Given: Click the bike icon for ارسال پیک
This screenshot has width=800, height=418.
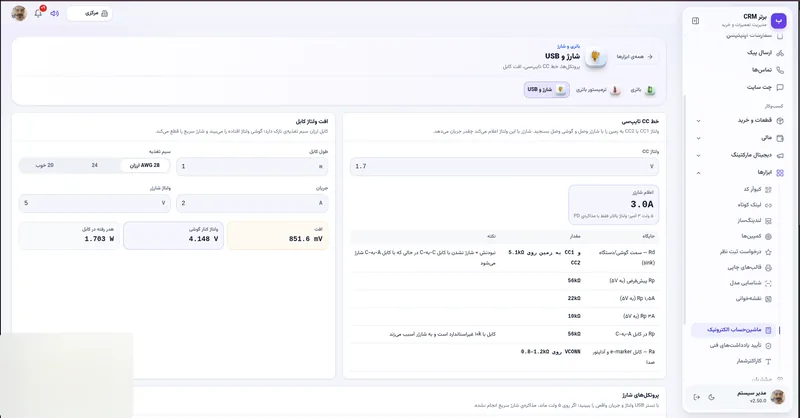Looking at the screenshot, I should click(780, 53).
